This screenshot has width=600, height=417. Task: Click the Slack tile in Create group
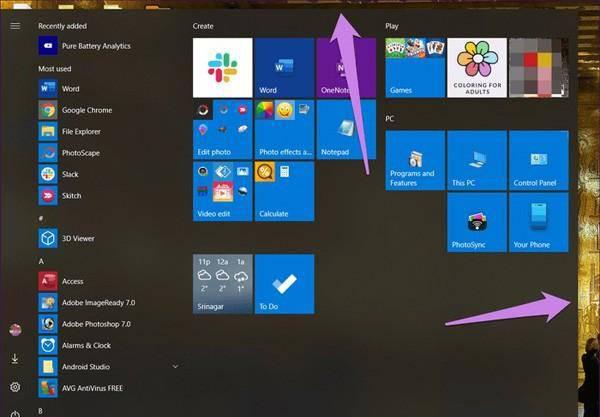pyautogui.click(x=223, y=68)
